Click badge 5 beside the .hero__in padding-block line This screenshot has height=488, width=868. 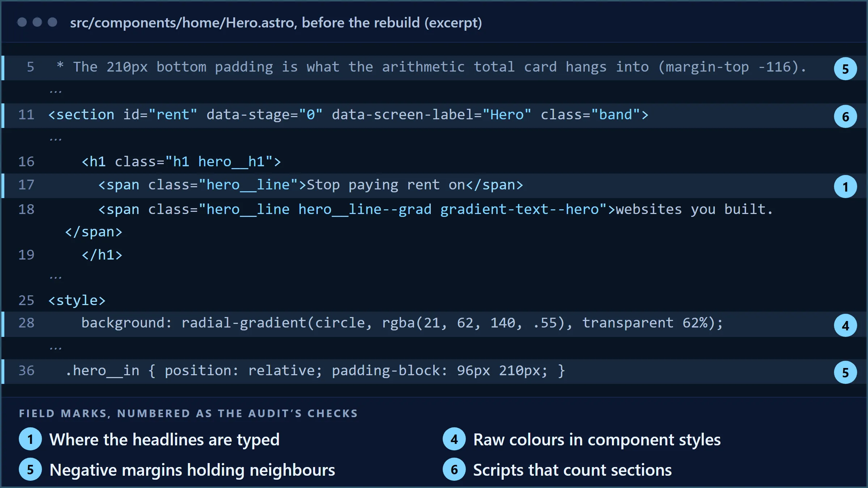click(845, 372)
